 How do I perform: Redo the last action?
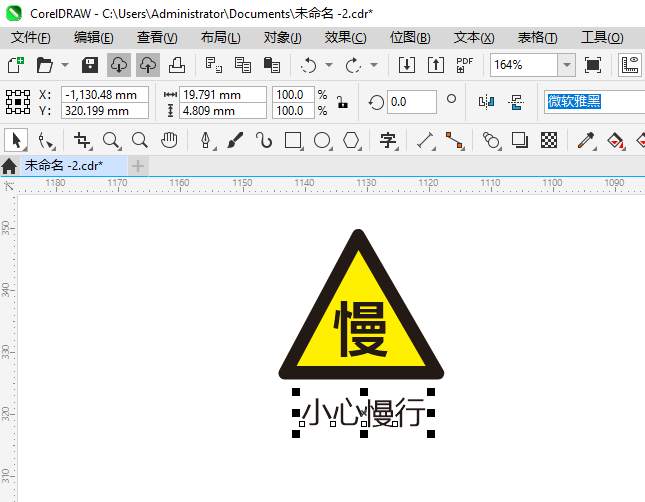click(x=353, y=65)
